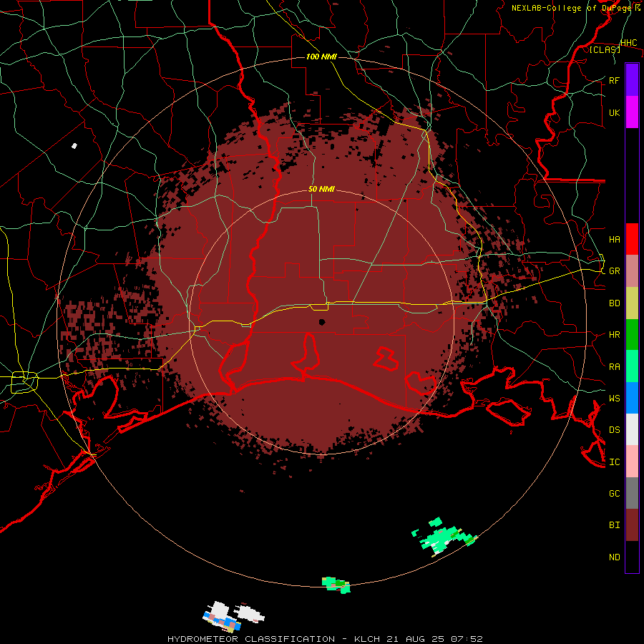Click the purple RF legend color swatch

pos(632,80)
